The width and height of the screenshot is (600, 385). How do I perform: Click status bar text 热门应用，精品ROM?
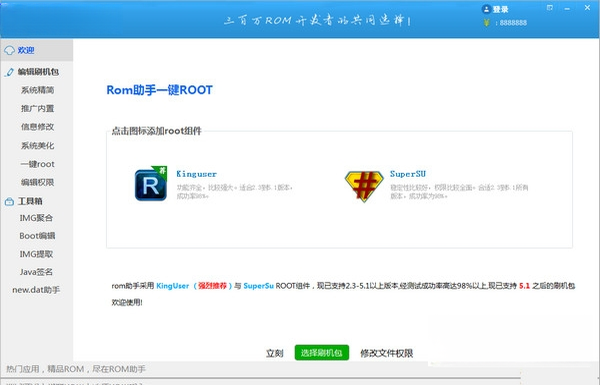pos(76,369)
